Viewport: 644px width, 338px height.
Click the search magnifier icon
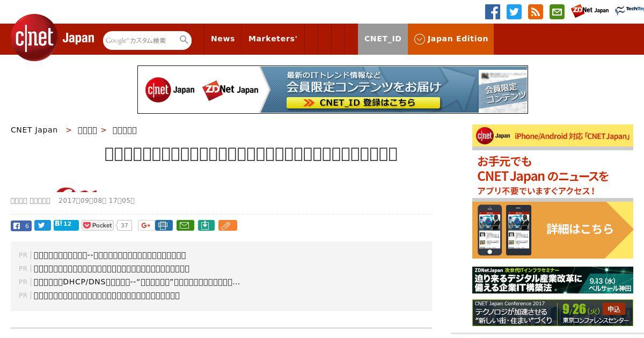[184, 40]
